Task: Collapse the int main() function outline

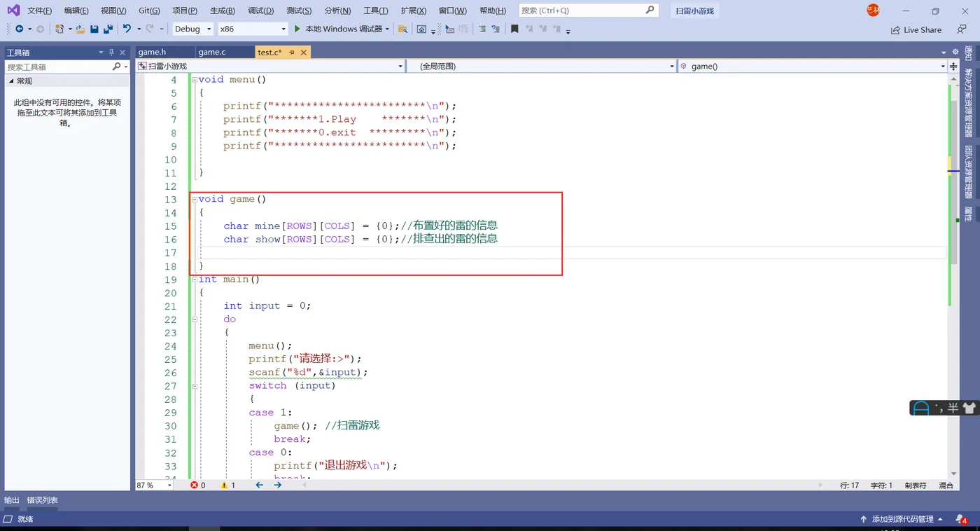Action: click(x=194, y=280)
